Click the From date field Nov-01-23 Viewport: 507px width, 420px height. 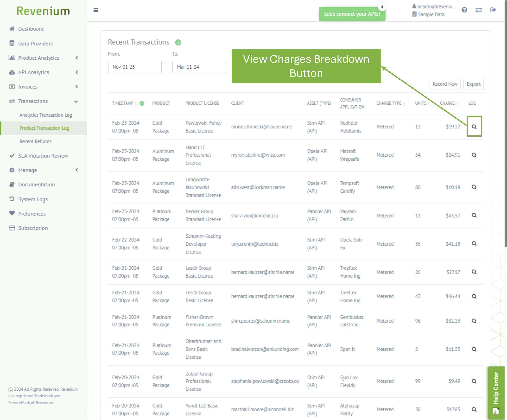coord(135,67)
